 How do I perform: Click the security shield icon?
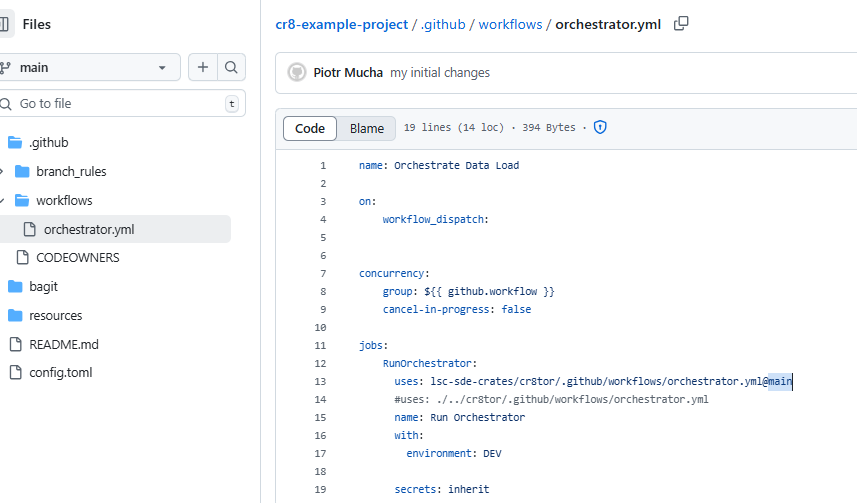coord(600,127)
